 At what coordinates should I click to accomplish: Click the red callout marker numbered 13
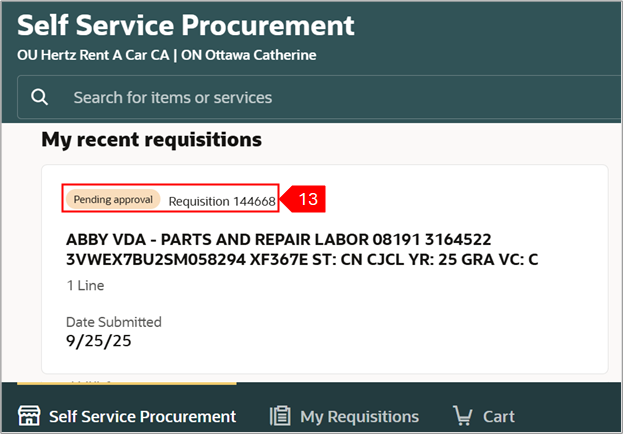(306, 200)
